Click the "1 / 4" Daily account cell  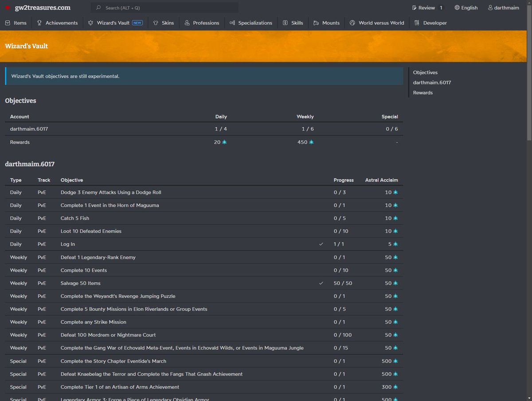pos(221,129)
